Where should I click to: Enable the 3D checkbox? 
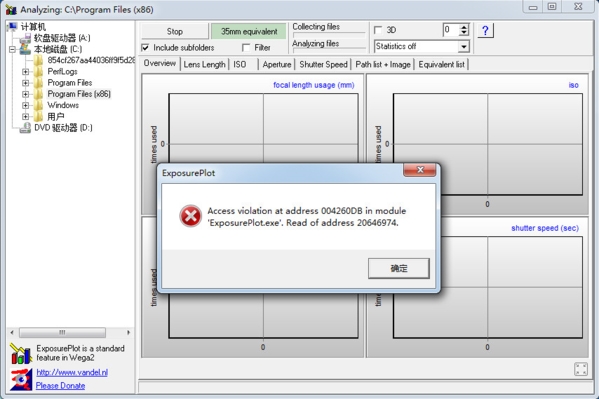(x=378, y=30)
